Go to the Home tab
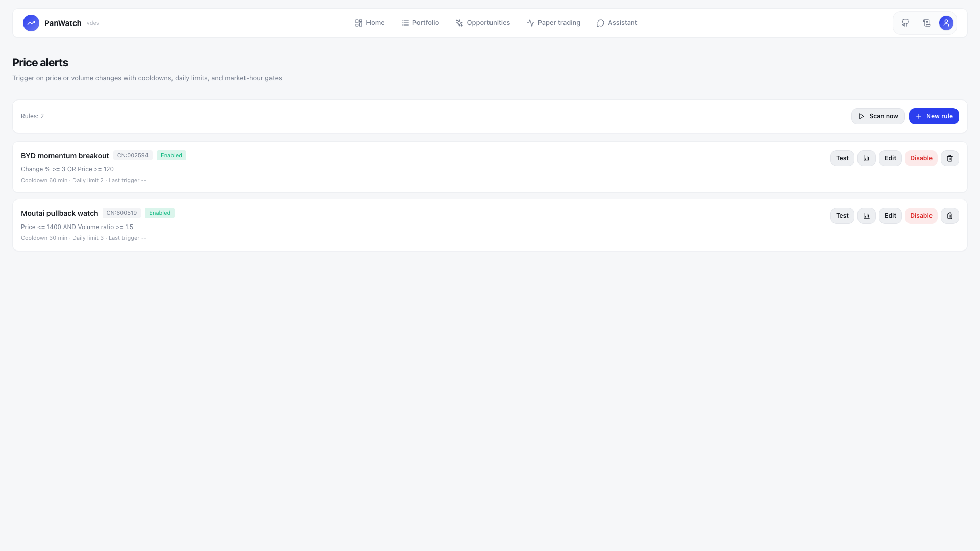980x551 pixels. 370,23
